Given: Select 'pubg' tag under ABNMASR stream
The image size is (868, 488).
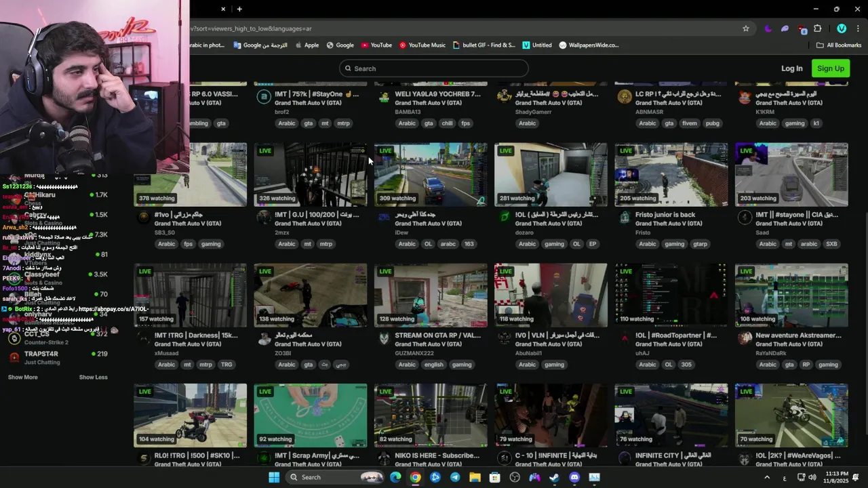Looking at the screenshot, I should coord(712,123).
